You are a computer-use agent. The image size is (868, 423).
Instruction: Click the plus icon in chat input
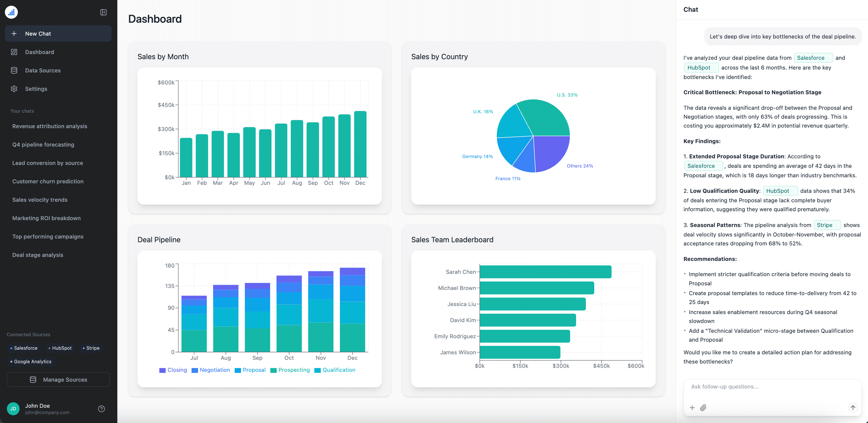click(692, 407)
